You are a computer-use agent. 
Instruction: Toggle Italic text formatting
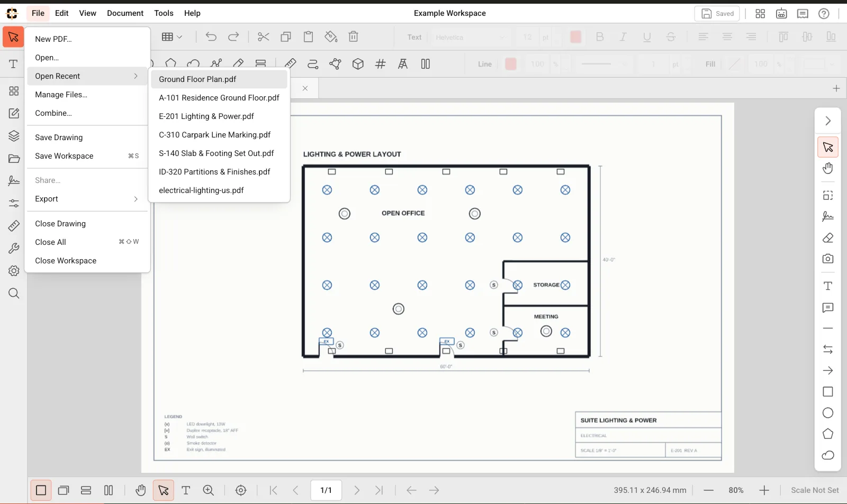pos(623,37)
